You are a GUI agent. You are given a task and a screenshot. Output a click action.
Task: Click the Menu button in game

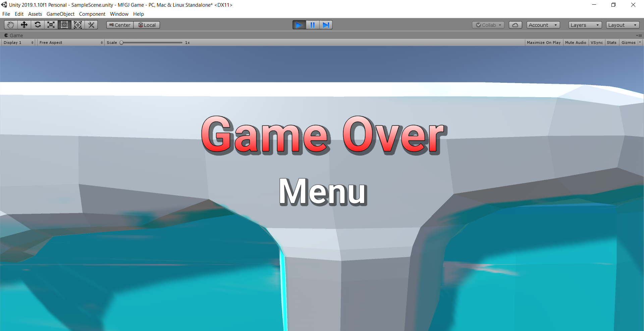click(323, 192)
